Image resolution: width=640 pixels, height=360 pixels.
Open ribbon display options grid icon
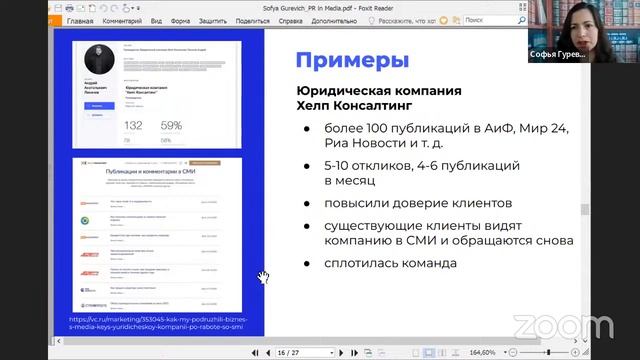pos(522,7)
